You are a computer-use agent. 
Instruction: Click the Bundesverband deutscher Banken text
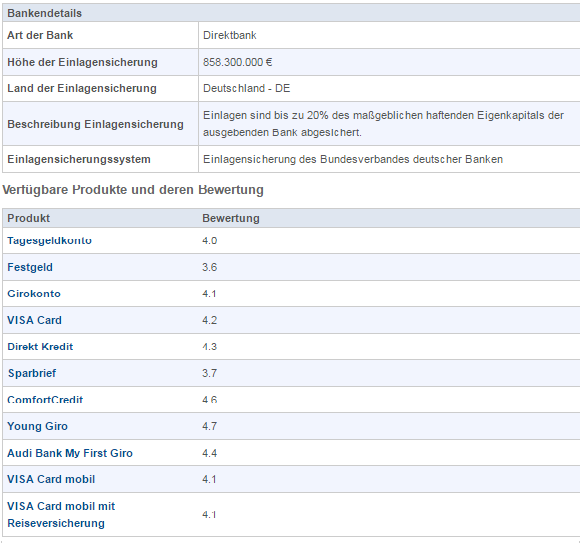(353, 159)
